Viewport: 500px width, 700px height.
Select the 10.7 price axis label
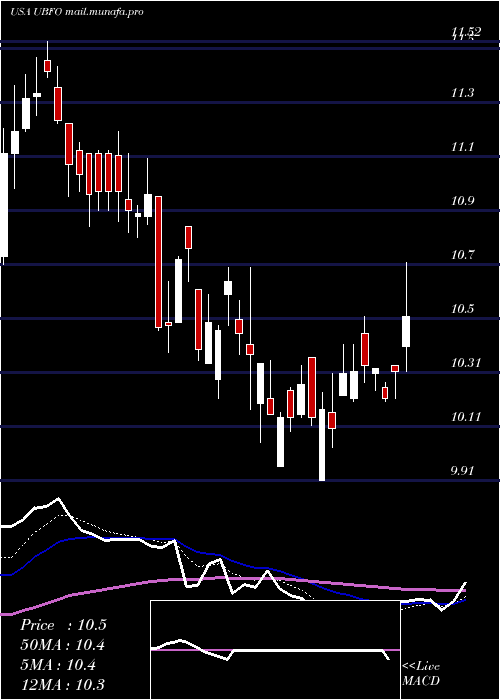[x=462, y=255]
